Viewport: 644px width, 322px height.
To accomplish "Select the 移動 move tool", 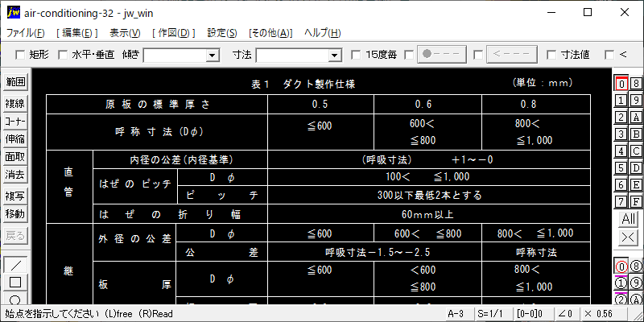I will tap(16, 214).
